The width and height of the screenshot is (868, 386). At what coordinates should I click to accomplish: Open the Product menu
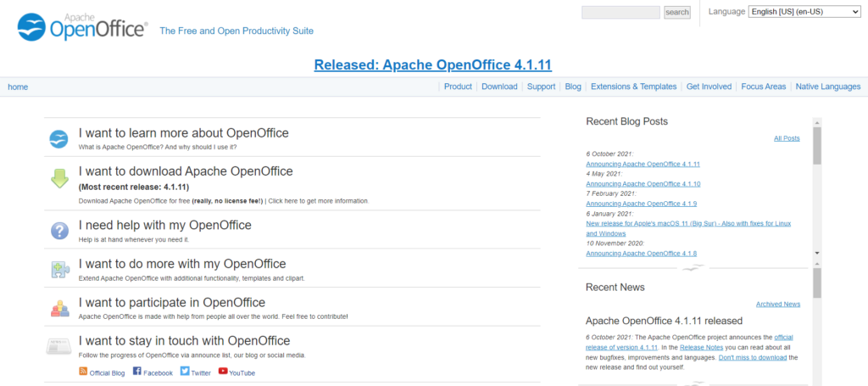click(458, 87)
